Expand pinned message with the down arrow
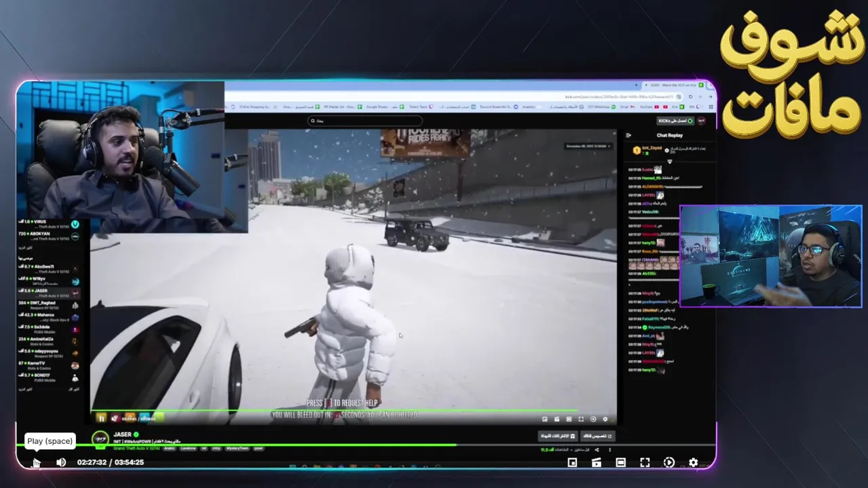The image size is (868, 488). (670, 161)
